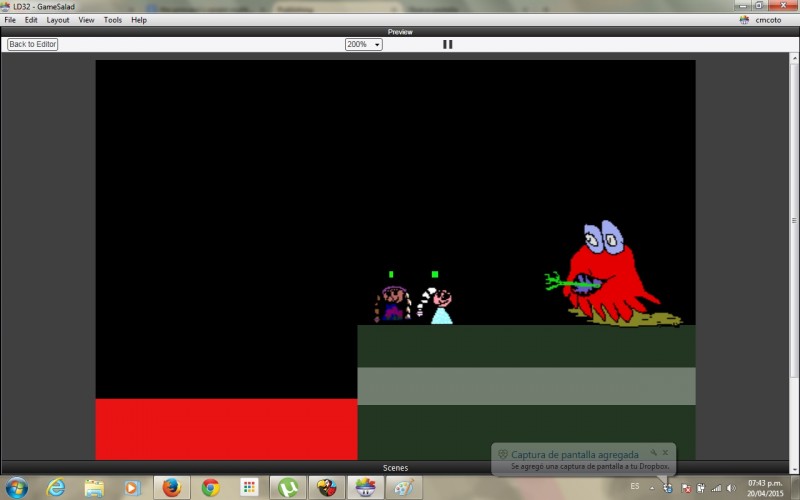Viewport: 800px width, 500px height.
Task: Click the clock showing 07:43 p.m.
Action: click(765, 488)
